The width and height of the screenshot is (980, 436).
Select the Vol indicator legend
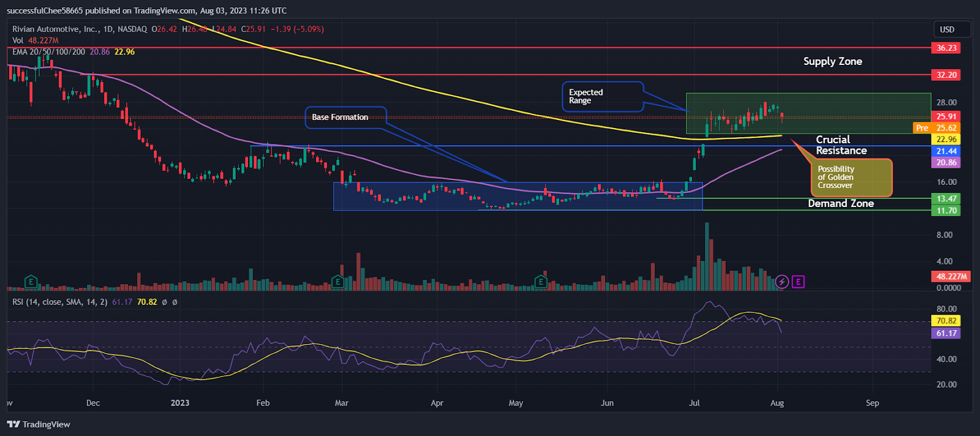point(36,40)
